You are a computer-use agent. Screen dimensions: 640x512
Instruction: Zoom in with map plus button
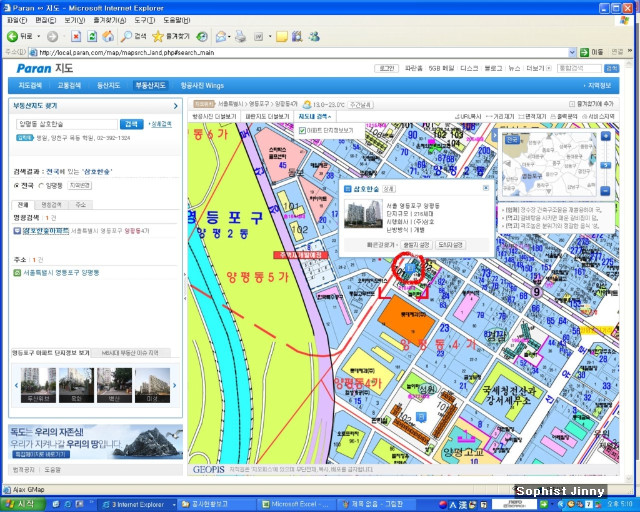coord(606,136)
